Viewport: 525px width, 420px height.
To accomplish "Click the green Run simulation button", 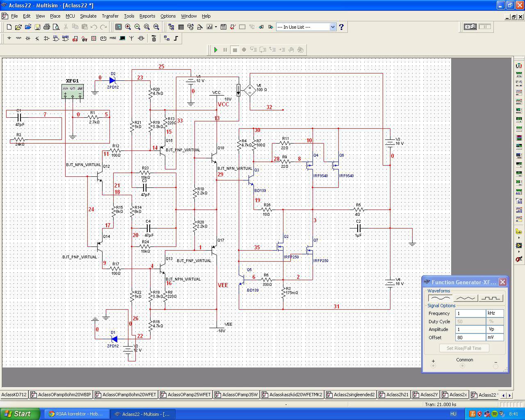I will (x=216, y=50).
